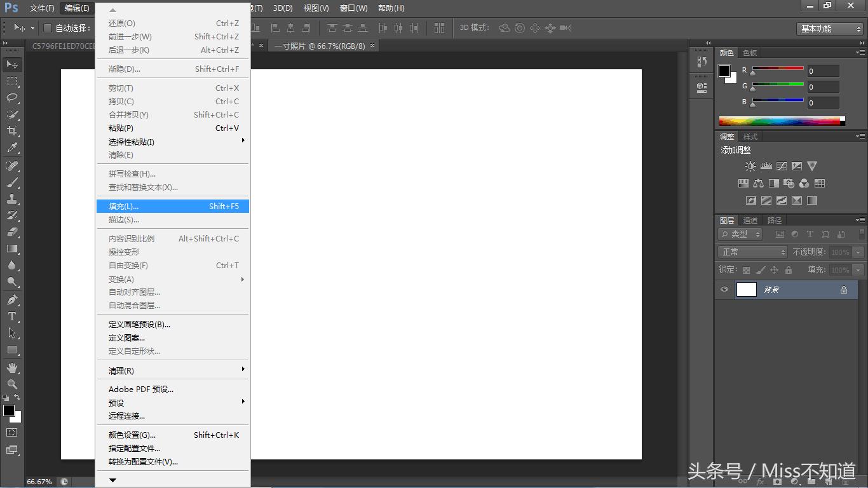Add a Brightness/Contrast adjustment
The width and height of the screenshot is (868, 488).
750,166
